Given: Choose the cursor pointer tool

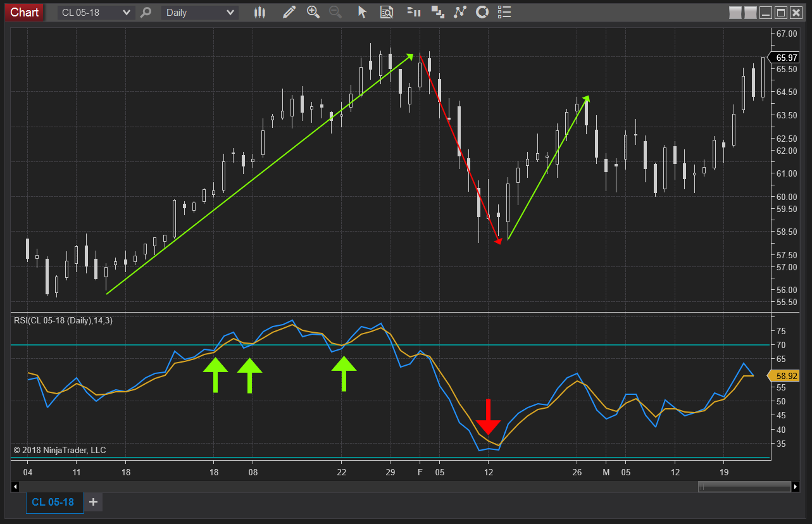Looking at the screenshot, I should (362, 12).
